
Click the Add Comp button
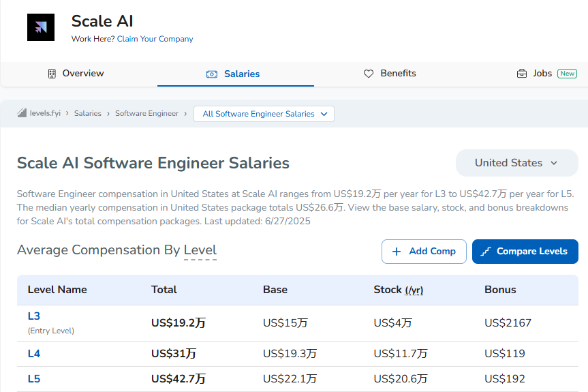(424, 252)
